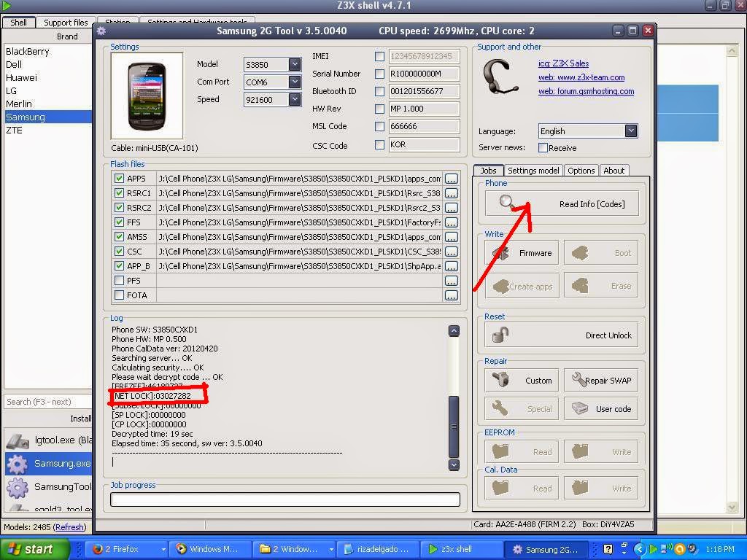Open browse button for CSC flash file
This screenshot has width=747, height=560.
(451, 252)
